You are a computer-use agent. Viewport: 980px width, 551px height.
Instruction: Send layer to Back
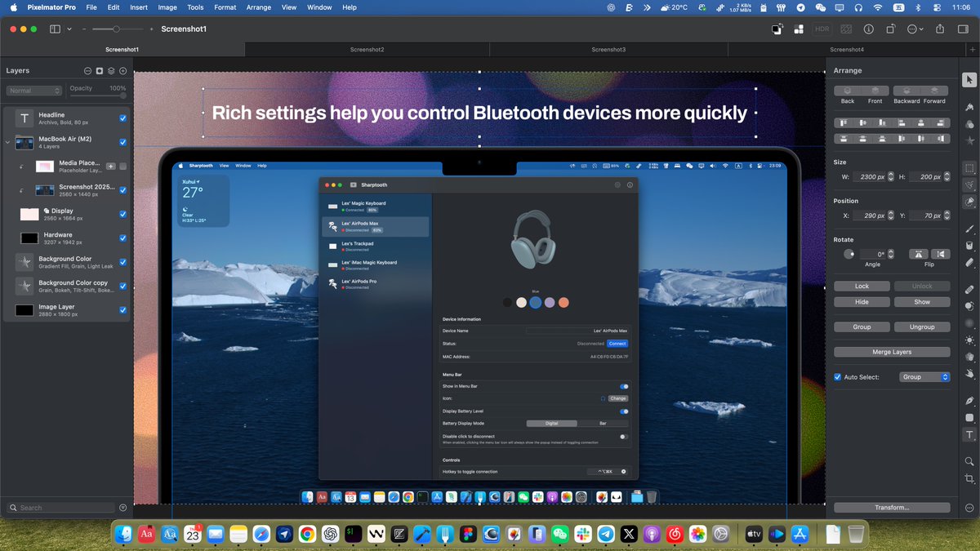[x=848, y=91]
